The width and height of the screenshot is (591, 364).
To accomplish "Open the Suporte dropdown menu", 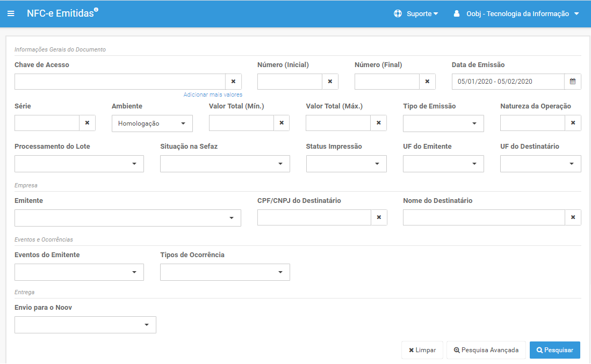I will pos(422,13).
